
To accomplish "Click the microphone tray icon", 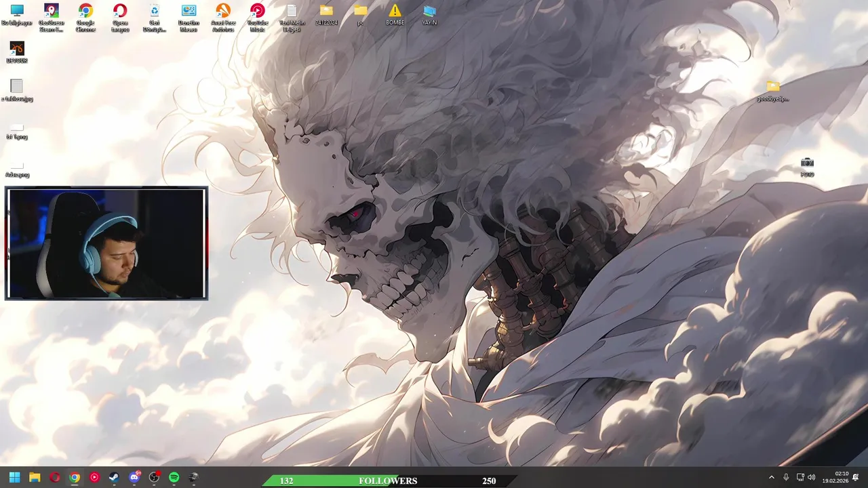I will click(786, 477).
